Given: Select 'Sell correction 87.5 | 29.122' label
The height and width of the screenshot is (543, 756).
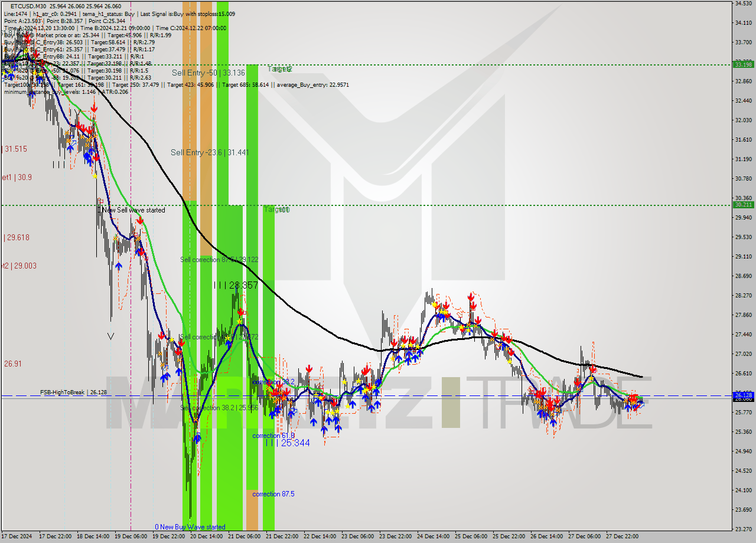Looking at the screenshot, I should [x=219, y=260].
